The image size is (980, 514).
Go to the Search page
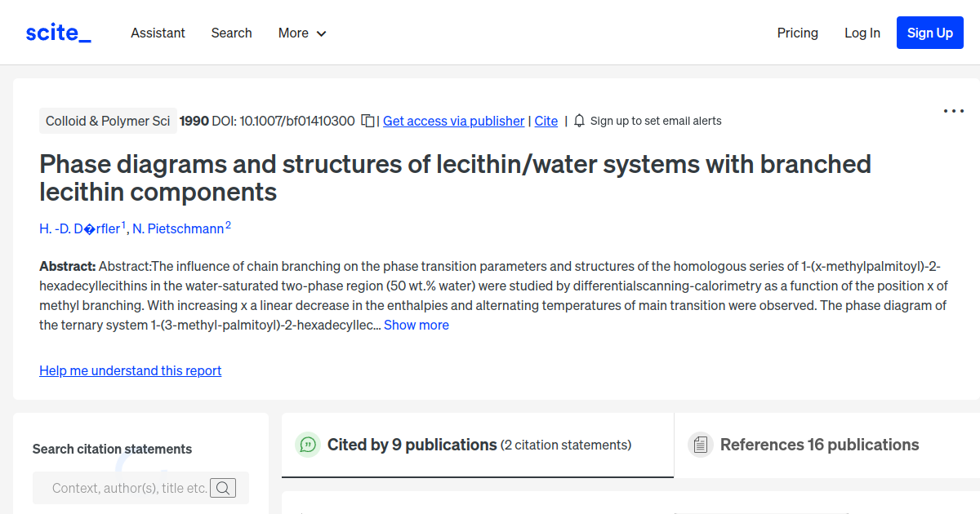pyautogui.click(x=231, y=33)
